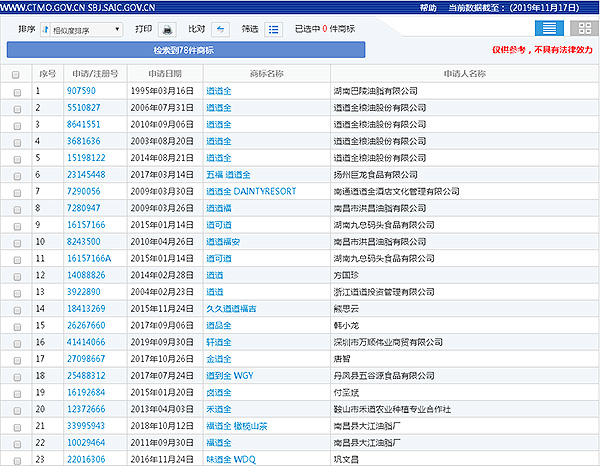Switch to list view layout

pyautogui.click(x=546, y=29)
